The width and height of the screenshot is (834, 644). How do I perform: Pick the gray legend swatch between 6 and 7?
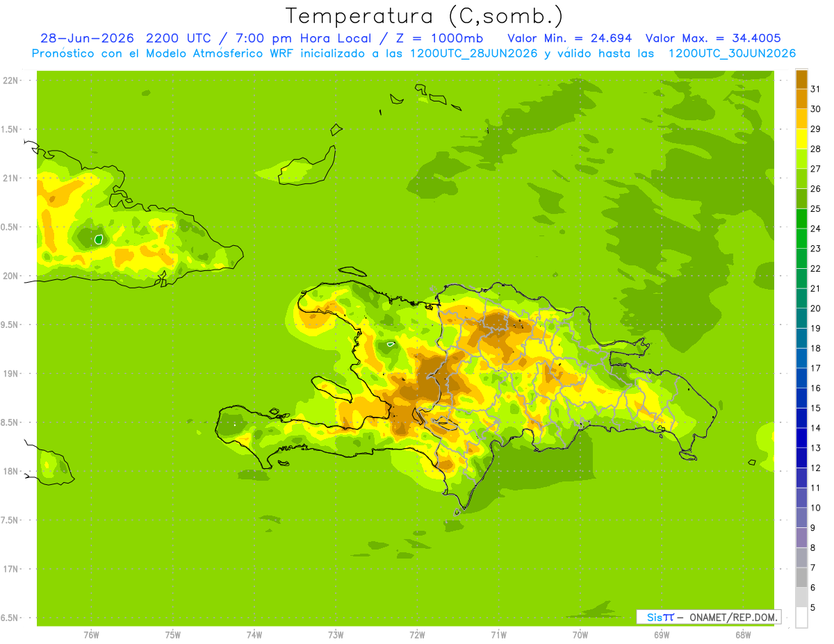[x=801, y=577]
